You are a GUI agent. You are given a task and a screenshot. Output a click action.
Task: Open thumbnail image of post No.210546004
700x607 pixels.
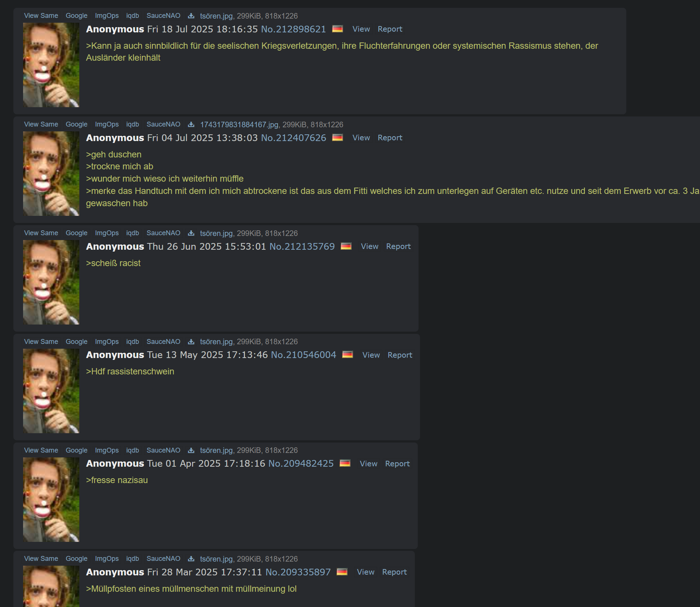point(51,391)
